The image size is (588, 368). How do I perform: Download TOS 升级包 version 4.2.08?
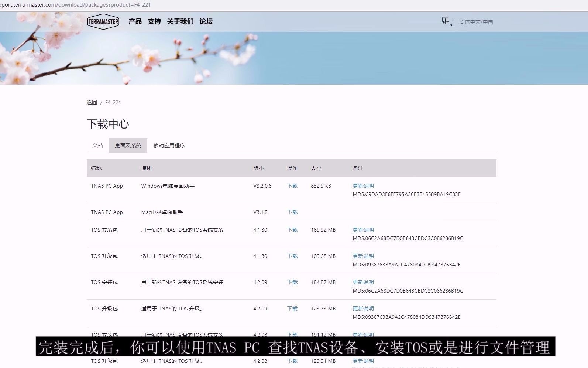[x=292, y=361]
